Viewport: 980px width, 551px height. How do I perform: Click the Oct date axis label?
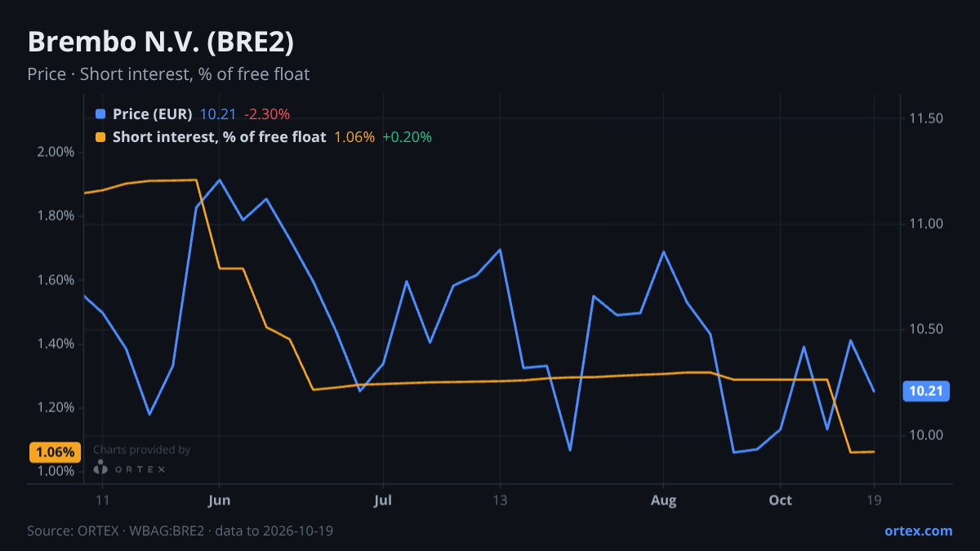coord(781,500)
